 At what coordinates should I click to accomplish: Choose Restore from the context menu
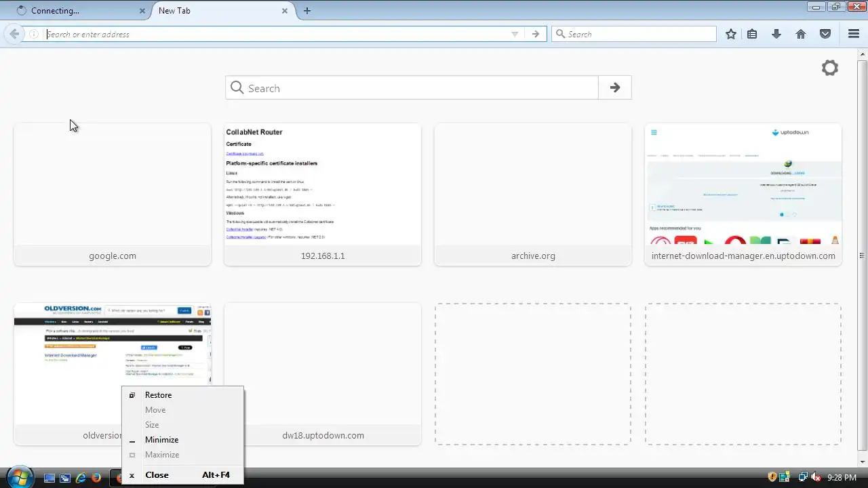point(182,395)
